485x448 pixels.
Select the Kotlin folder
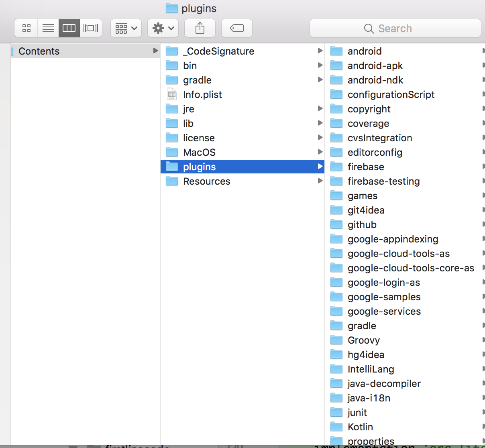405,427
